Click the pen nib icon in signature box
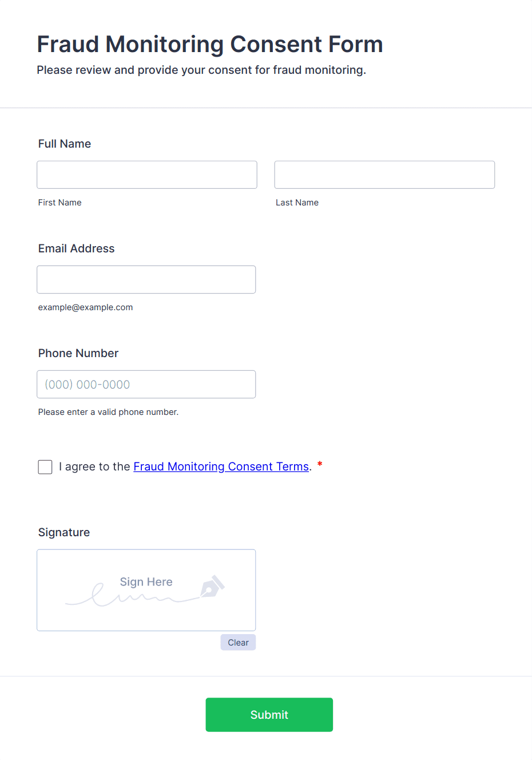The height and width of the screenshot is (760, 532). pyautogui.click(x=212, y=587)
